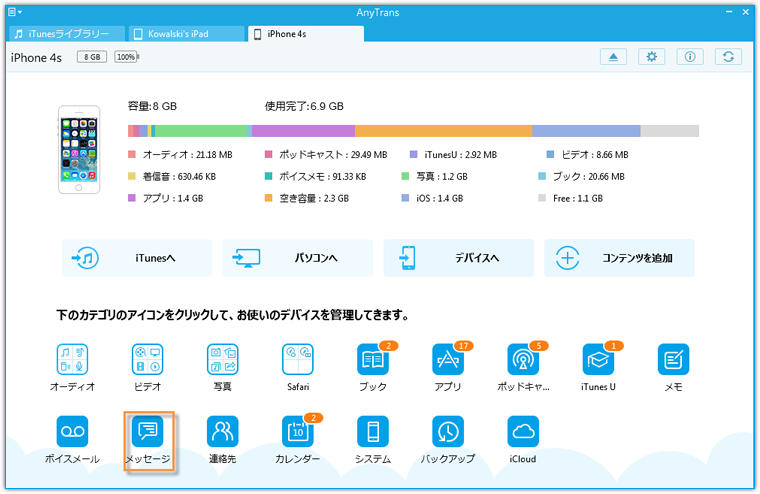Viewport: 760px width, 494px height.
Task: Open the メッセージ category icon
Action: pos(147,431)
